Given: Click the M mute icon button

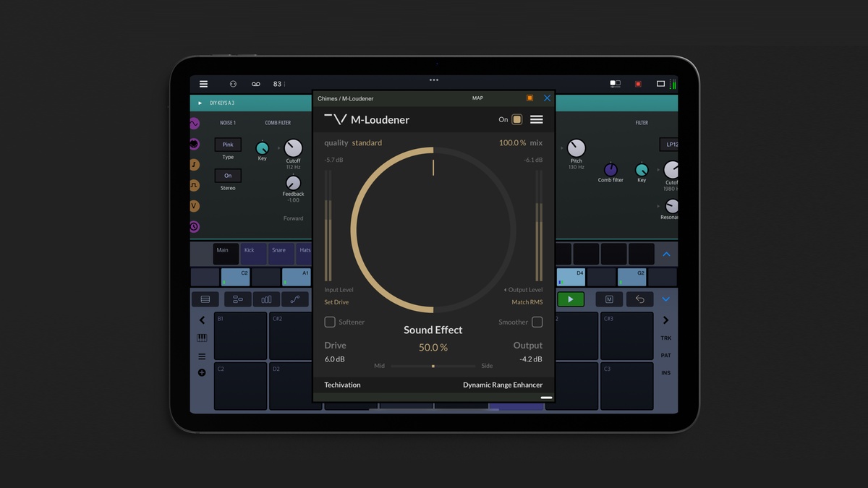Looking at the screenshot, I should 609,299.
